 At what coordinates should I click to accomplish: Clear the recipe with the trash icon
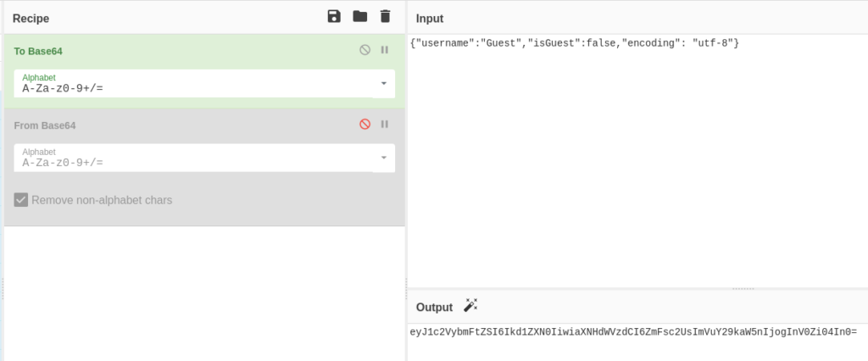pos(385,17)
